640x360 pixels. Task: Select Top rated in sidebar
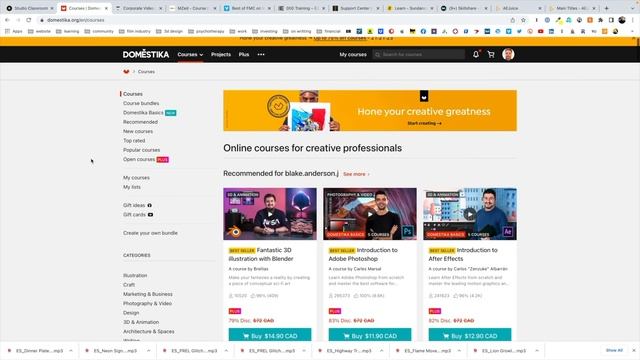click(x=134, y=141)
